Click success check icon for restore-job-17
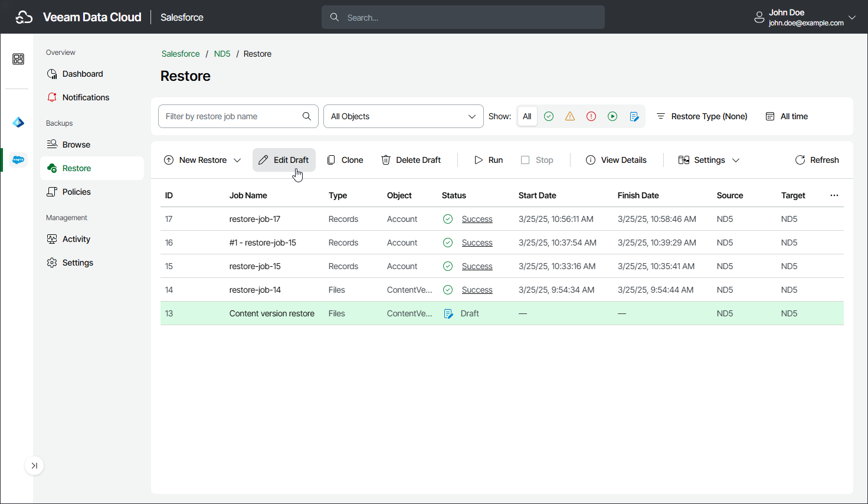Viewport: 868px width, 504px height. pos(448,219)
